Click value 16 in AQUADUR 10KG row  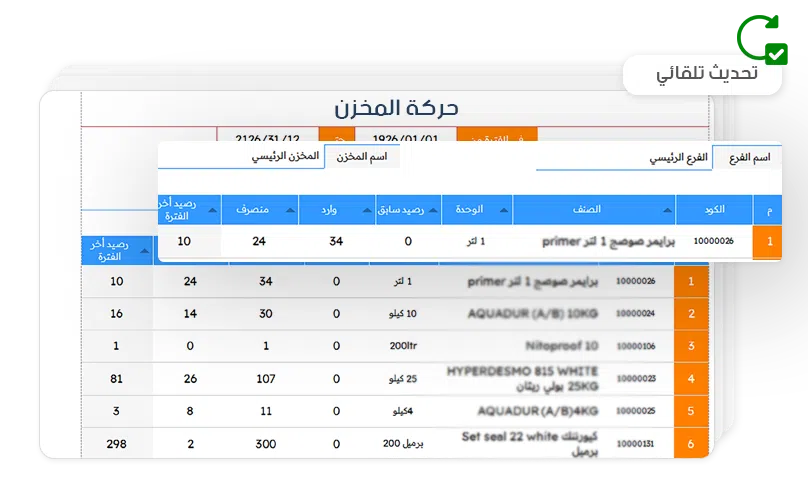tap(116, 313)
